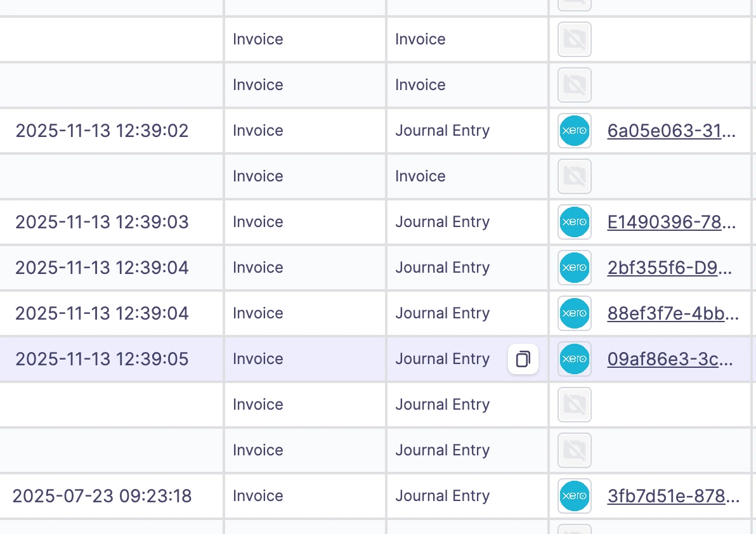Click the Xero icon beside 6a05e063-31

pyautogui.click(x=574, y=131)
